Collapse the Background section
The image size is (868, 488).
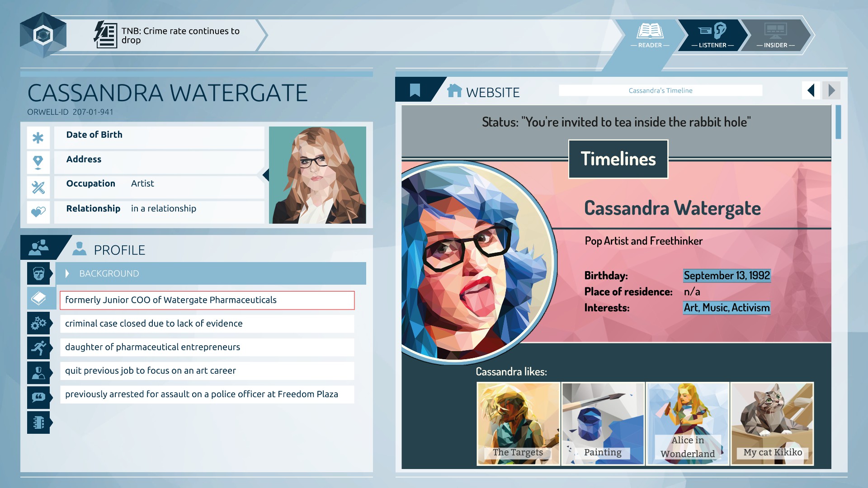tap(211, 273)
